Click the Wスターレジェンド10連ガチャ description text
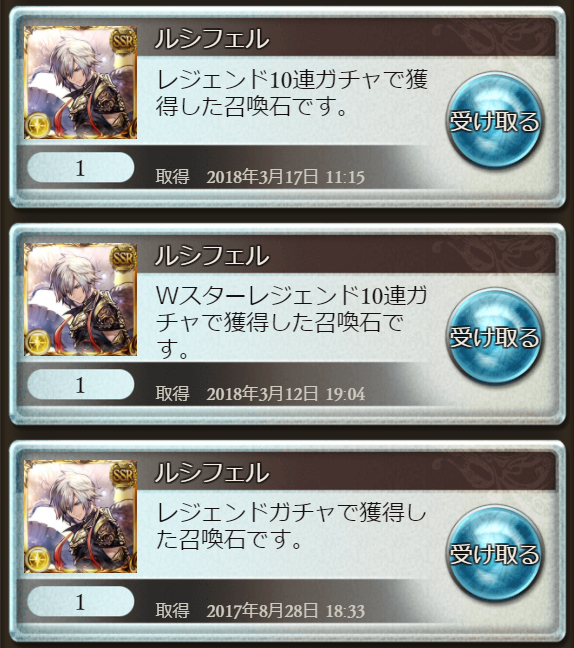Image resolution: width=574 pixels, height=648 pixels. pyautogui.click(x=291, y=322)
